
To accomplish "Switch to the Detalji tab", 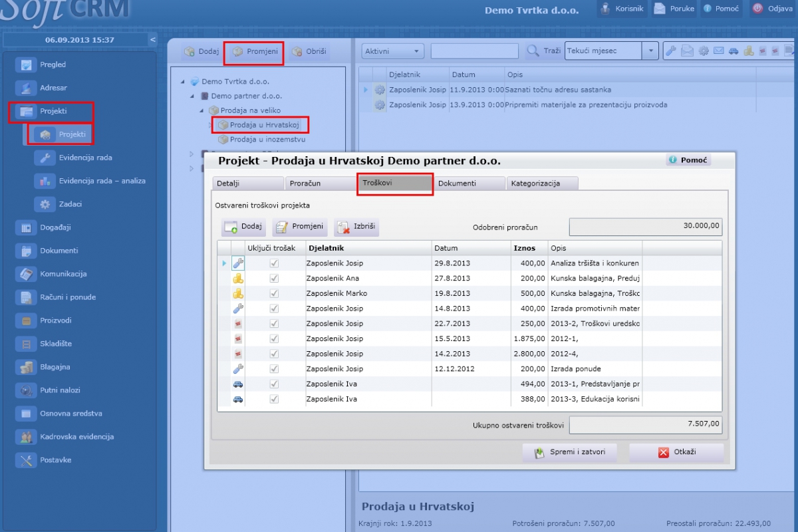I will [247, 184].
